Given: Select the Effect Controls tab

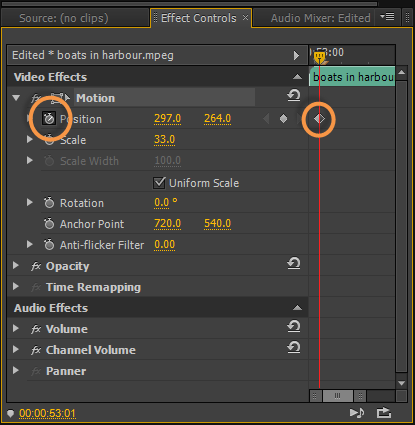Looking at the screenshot, I should 199,18.
